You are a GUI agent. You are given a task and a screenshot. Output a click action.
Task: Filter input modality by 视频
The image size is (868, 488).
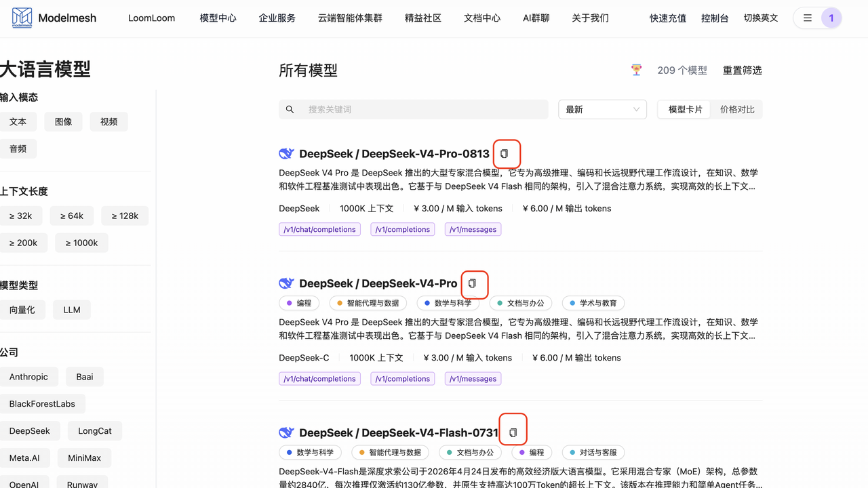(x=109, y=122)
